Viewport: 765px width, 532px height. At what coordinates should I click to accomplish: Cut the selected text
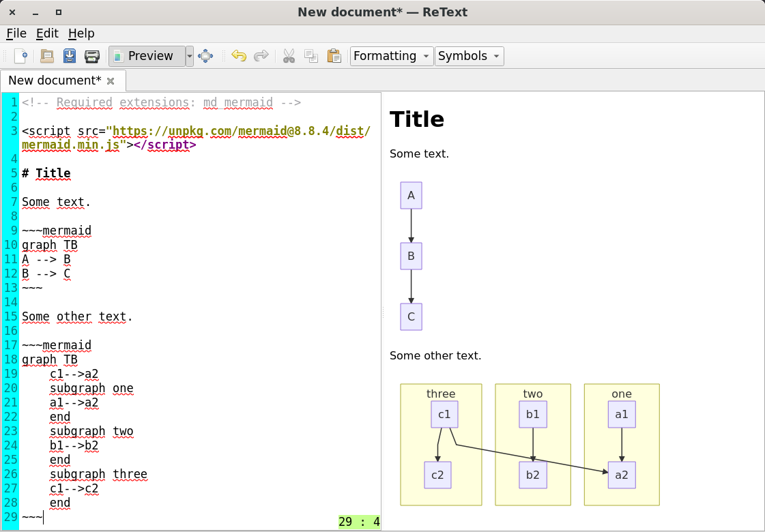289,56
